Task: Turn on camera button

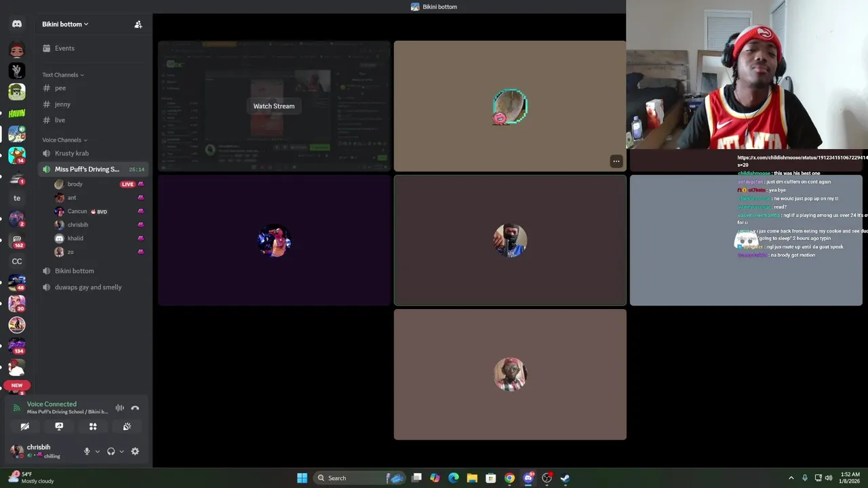Action: 25,426
